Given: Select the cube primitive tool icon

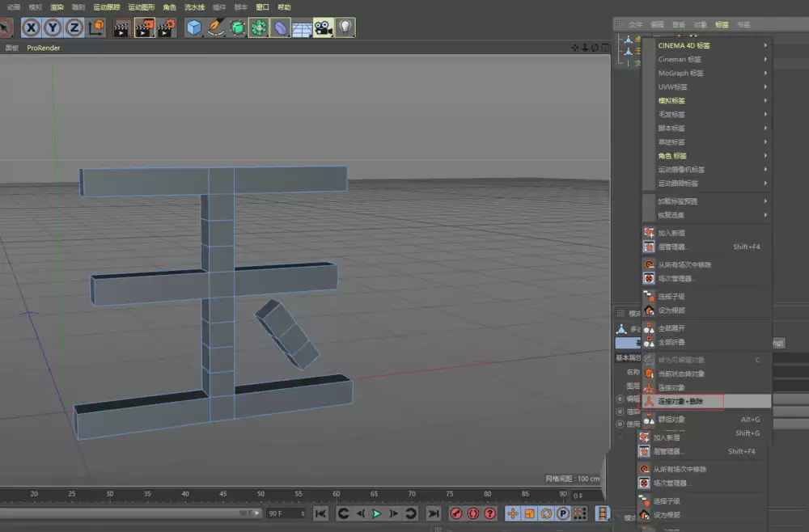Looking at the screenshot, I should point(192,27).
